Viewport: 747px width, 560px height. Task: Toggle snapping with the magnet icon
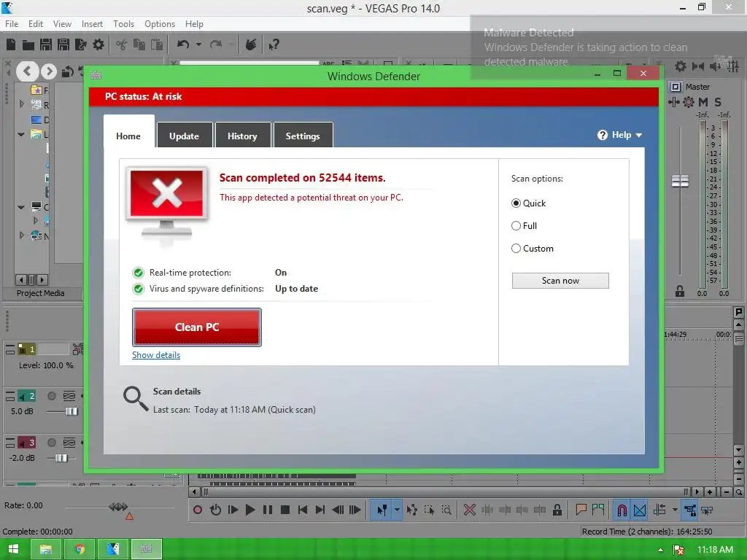[x=622, y=510]
